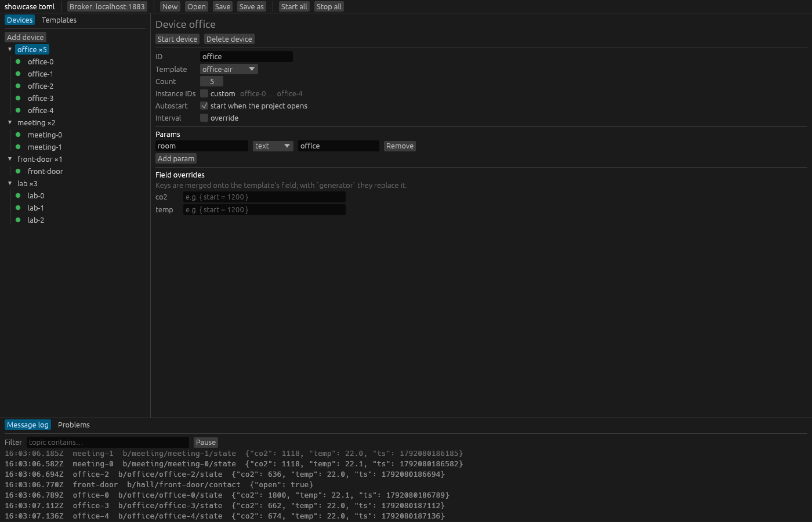Open the Template office-air dropdown
The height and width of the screenshot is (522, 812).
229,69
